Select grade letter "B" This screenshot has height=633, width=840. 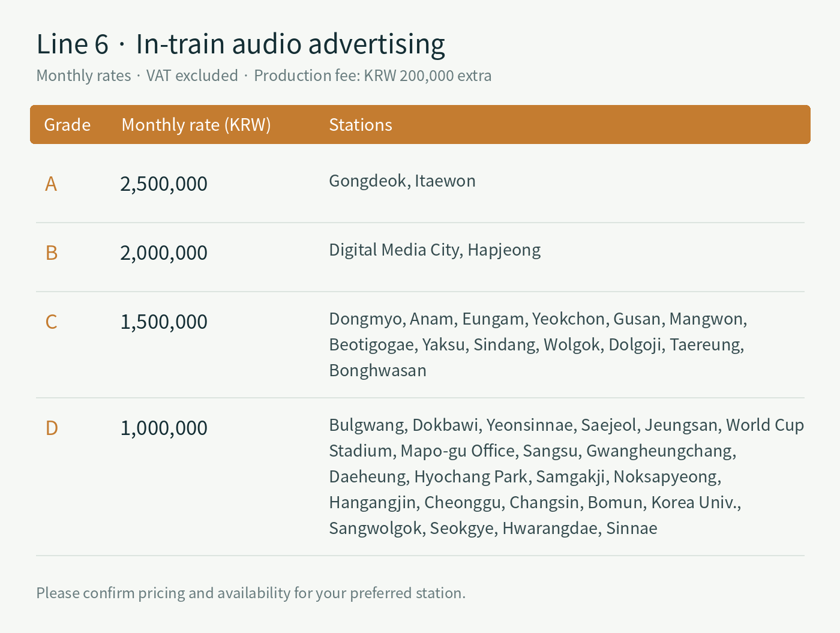point(52,253)
